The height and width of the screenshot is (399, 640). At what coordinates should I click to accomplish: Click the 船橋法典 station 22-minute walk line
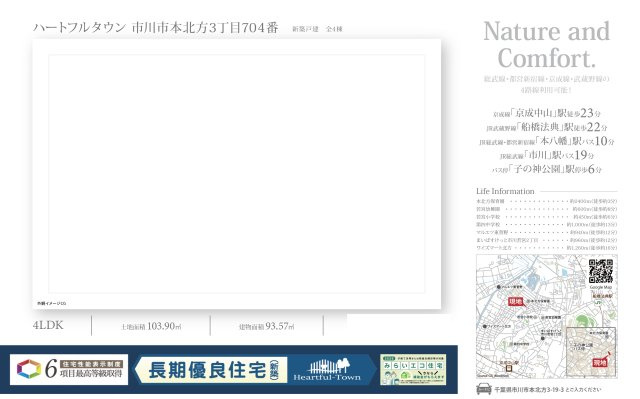(547, 127)
